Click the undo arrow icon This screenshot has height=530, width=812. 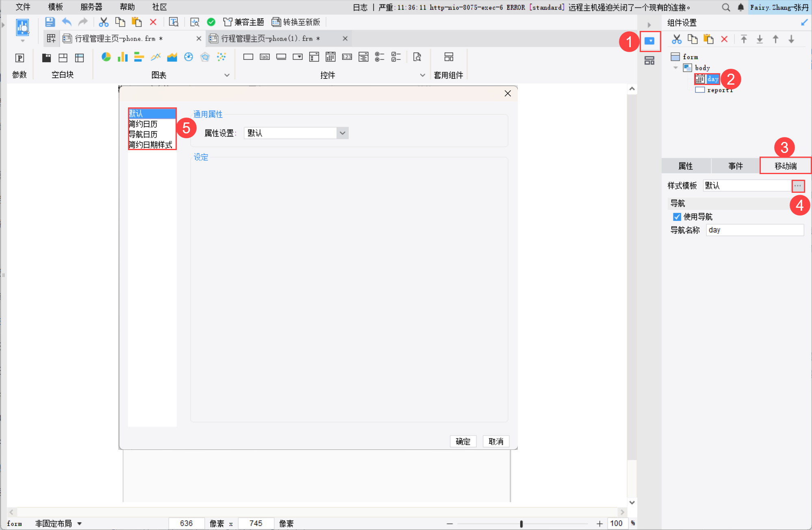click(67, 22)
